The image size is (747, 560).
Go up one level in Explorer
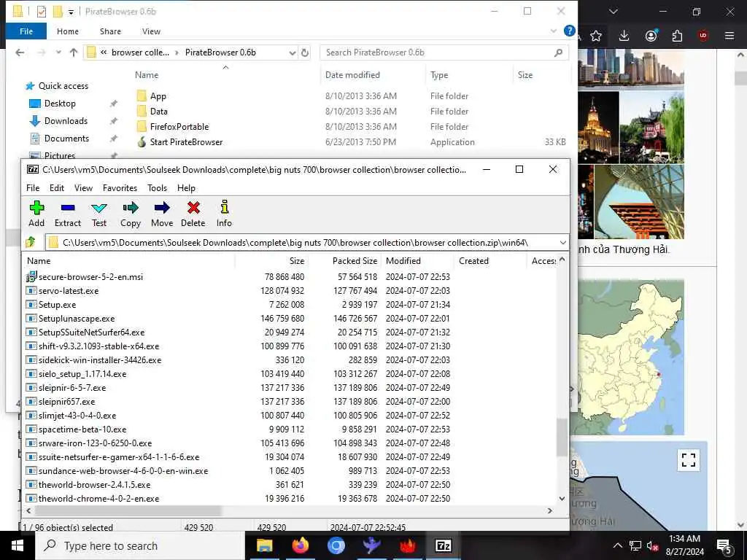(74, 52)
